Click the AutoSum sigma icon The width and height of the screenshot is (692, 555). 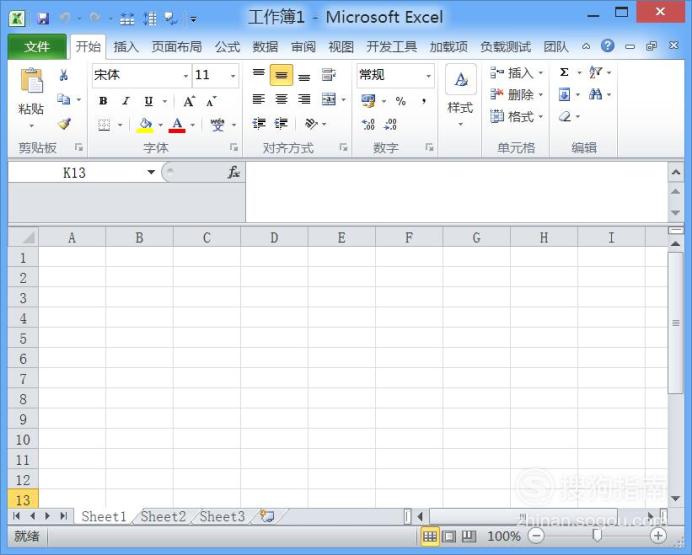point(564,72)
